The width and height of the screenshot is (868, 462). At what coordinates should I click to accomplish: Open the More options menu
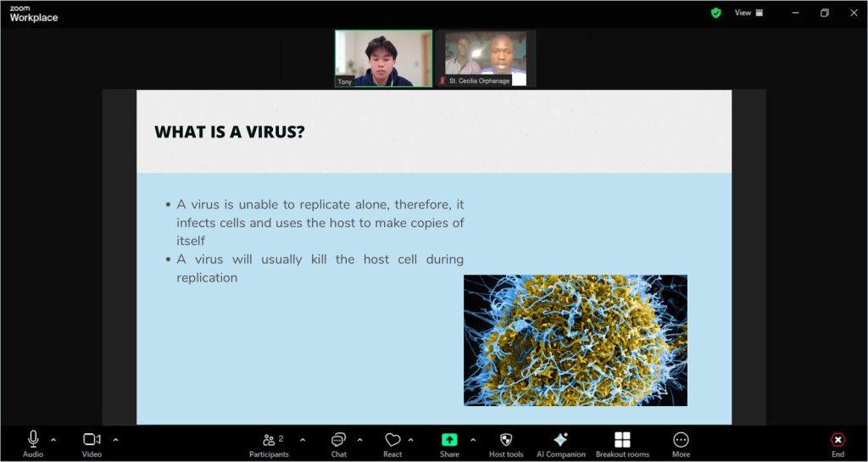point(681,444)
